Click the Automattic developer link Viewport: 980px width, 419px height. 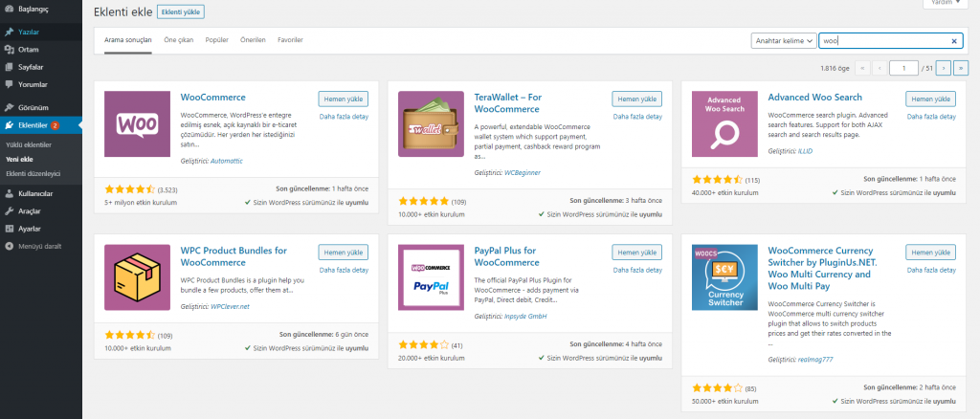click(226, 161)
